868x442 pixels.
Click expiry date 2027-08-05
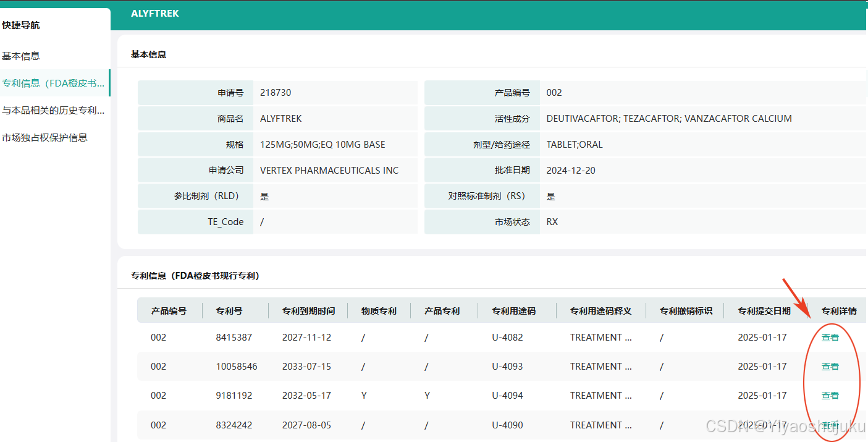[x=306, y=425]
